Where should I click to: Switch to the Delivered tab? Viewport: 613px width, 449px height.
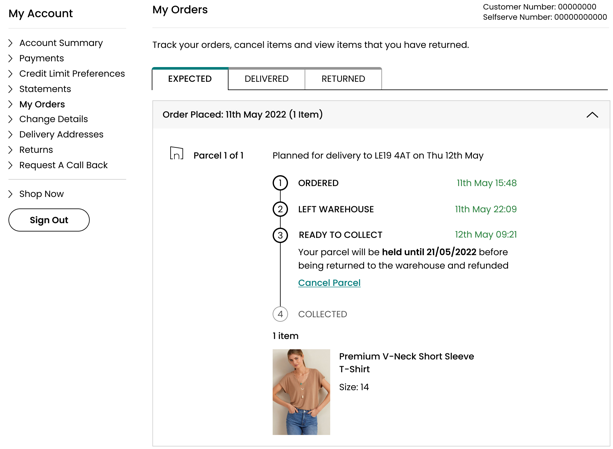[x=266, y=79]
